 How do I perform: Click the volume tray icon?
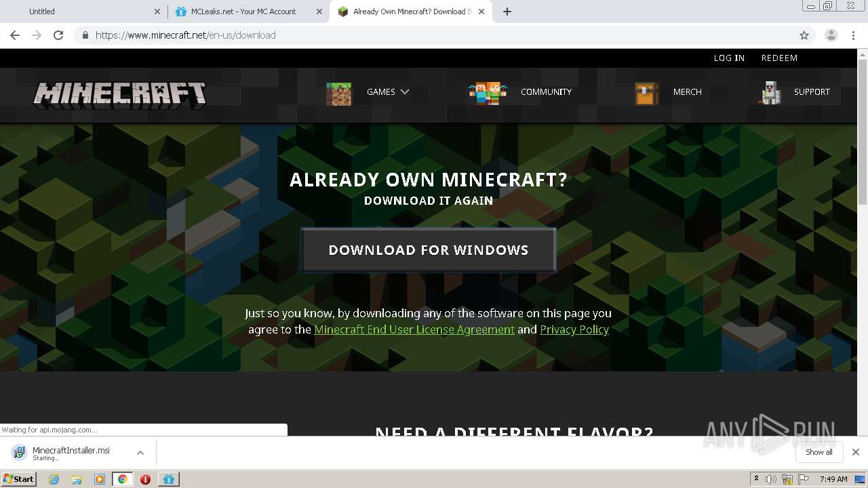click(771, 479)
